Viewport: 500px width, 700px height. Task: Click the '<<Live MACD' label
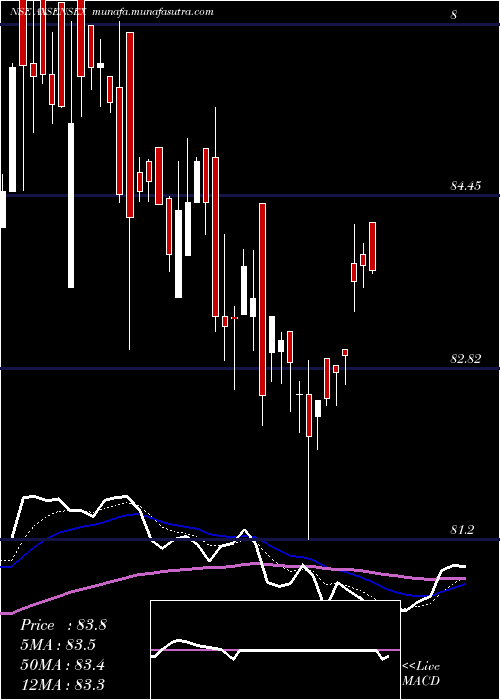coord(421,674)
